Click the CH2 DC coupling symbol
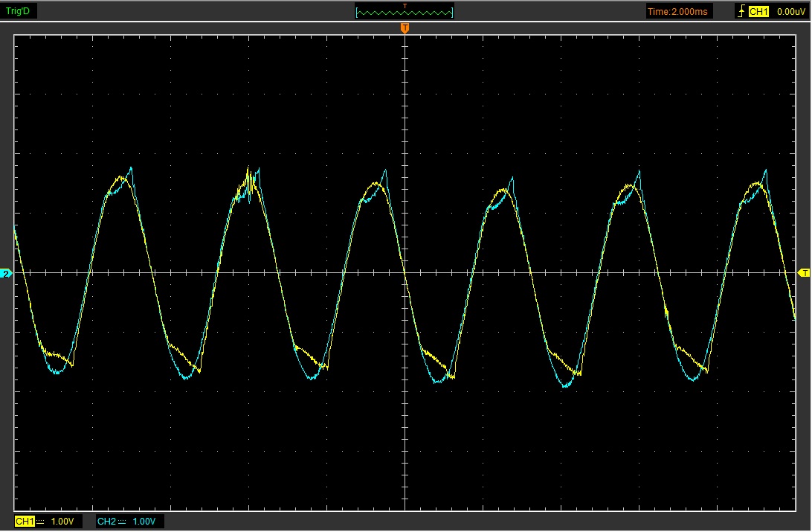Viewport: 812px width, 532px height. [122, 522]
